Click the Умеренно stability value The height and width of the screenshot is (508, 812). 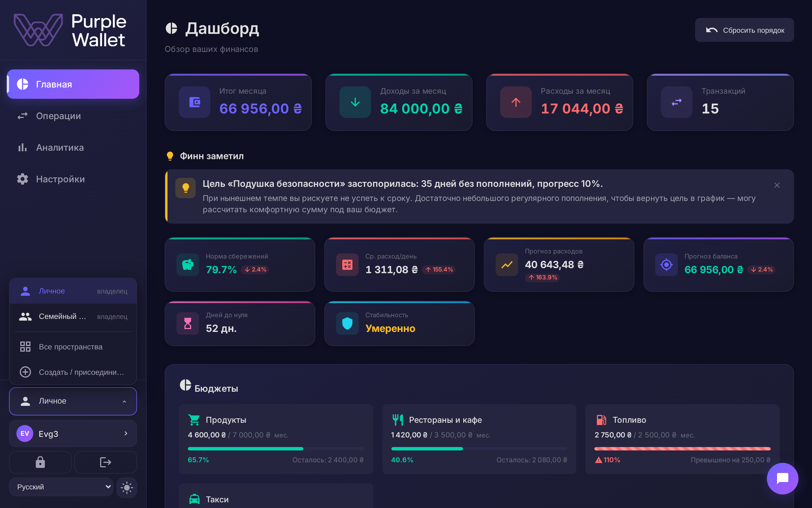click(390, 328)
